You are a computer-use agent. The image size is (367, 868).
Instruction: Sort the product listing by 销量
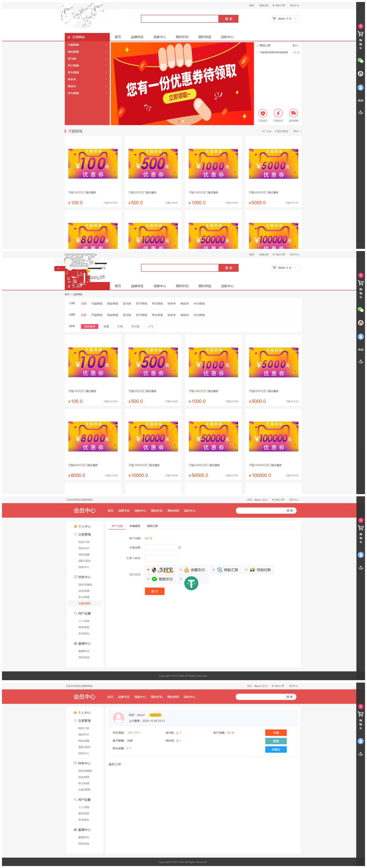(x=106, y=326)
